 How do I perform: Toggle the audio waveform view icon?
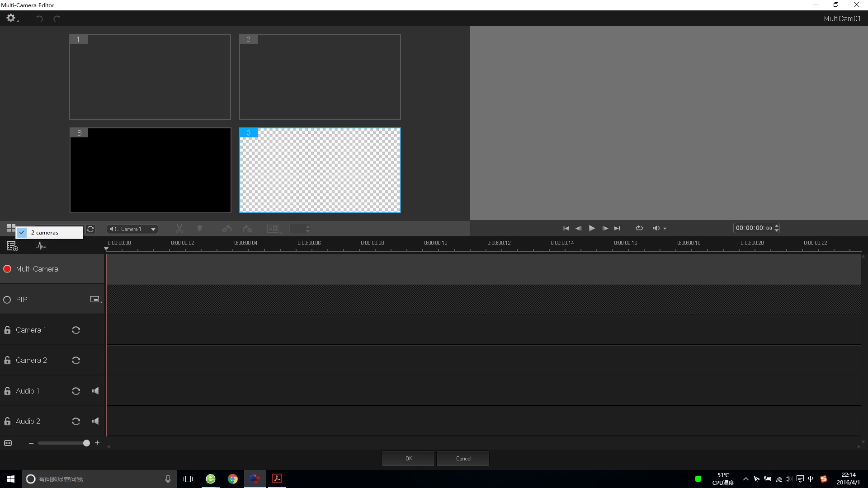point(41,246)
